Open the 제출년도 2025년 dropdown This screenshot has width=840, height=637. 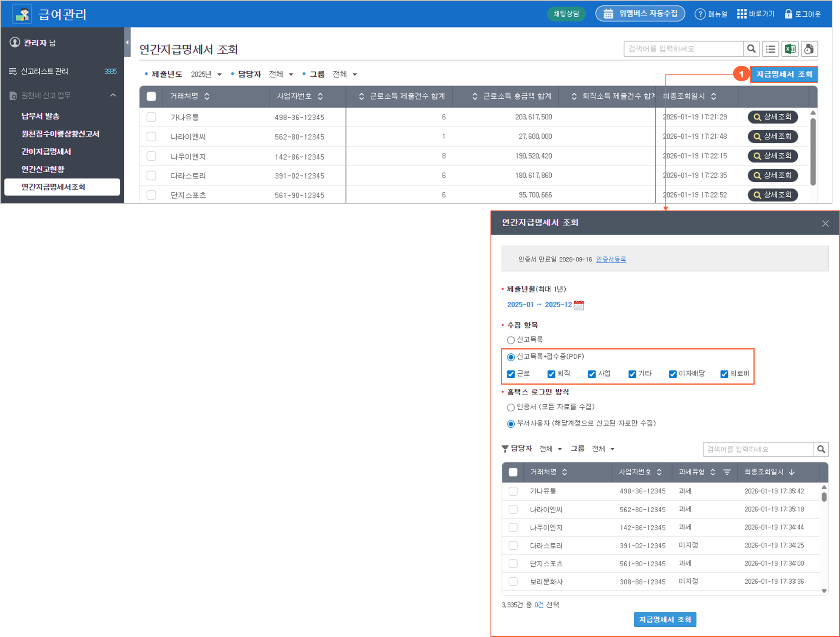point(206,74)
